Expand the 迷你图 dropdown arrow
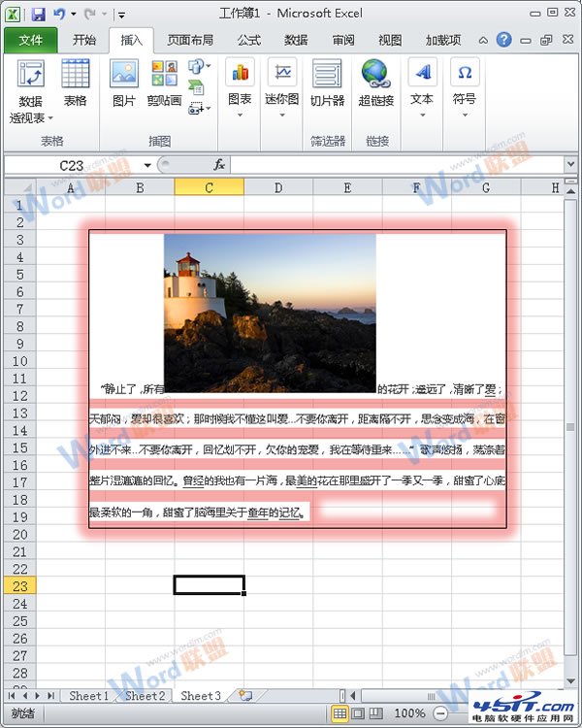 [281, 115]
